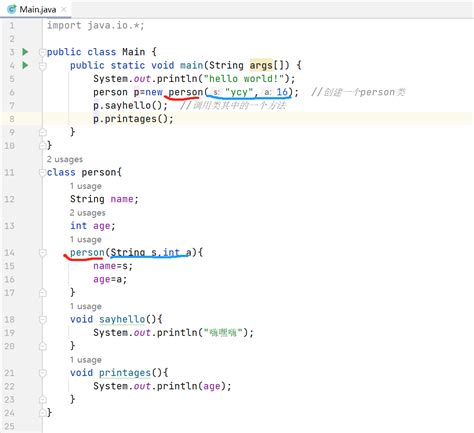The height and width of the screenshot is (433, 474).
Task: Close the Main.java editor tab
Action: 64,9
